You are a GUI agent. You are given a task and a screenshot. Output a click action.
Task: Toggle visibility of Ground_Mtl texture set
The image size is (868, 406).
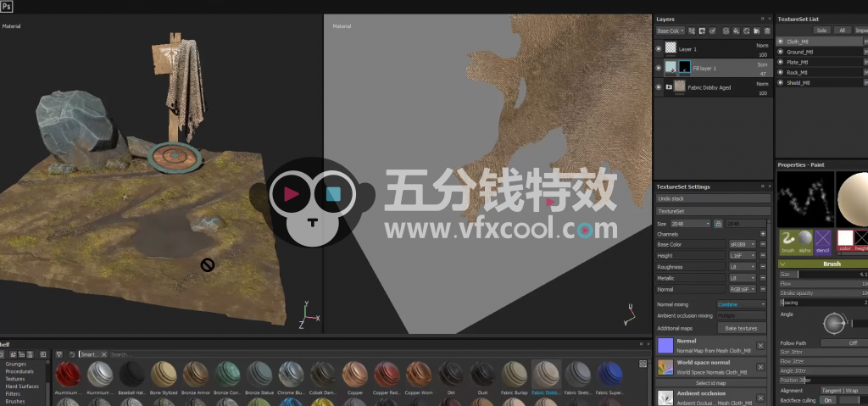(x=781, y=52)
